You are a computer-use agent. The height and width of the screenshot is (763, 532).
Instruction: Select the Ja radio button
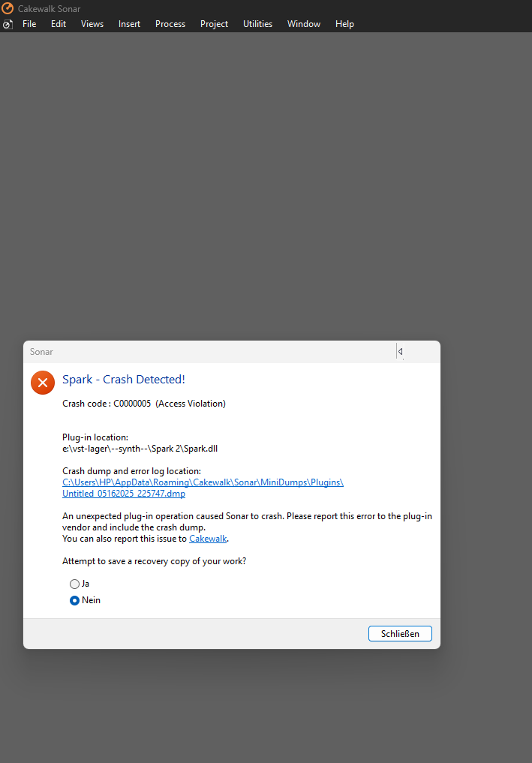coord(74,584)
